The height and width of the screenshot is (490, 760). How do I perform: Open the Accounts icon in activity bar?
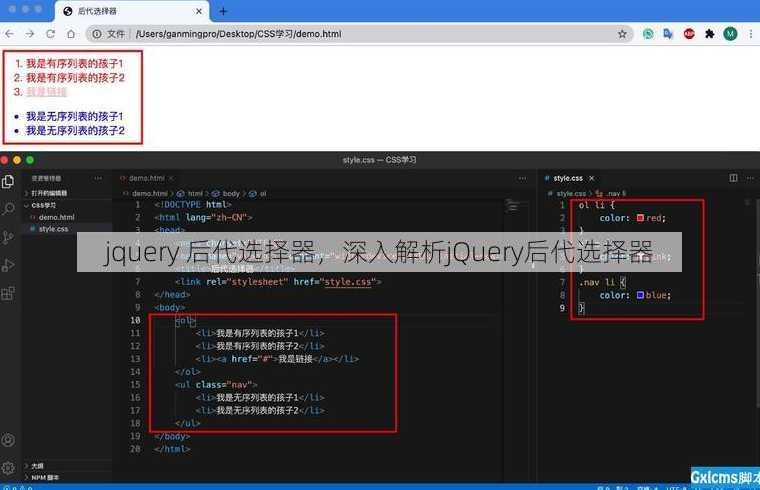point(8,440)
